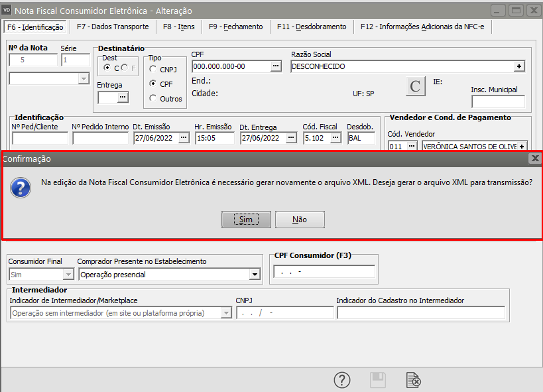Viewport: 543px width, 392px height.
Task: Select the CPF tipo radio button
Action: (x=153, y=84)
